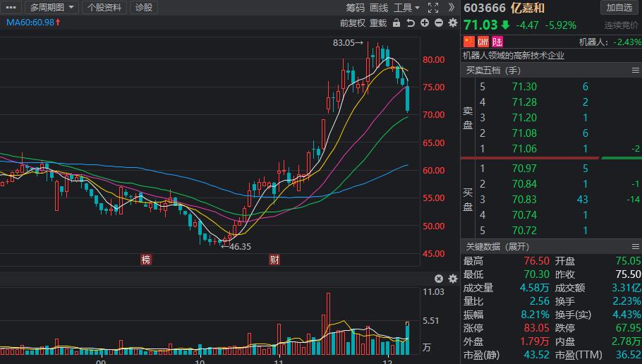Click the 市盈(静) 43.52 value
The width and height of the screenshot is (642, 364).
pyautogui.click(x=536, y=355)
